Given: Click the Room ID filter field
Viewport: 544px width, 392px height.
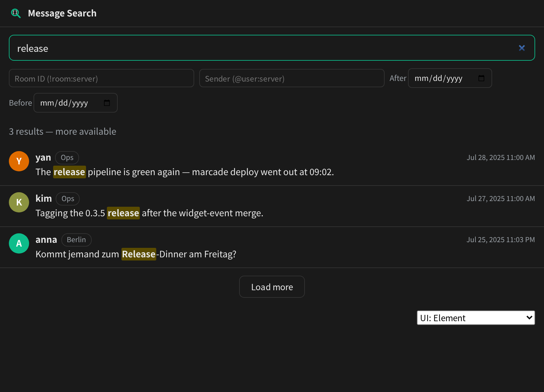Looking at the screenshot, I should click(102, 78).
